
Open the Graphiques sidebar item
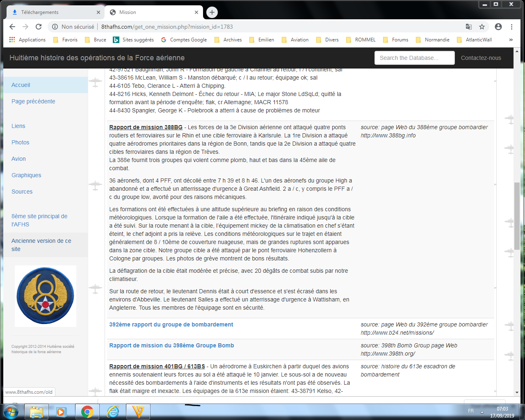point(26,175)
